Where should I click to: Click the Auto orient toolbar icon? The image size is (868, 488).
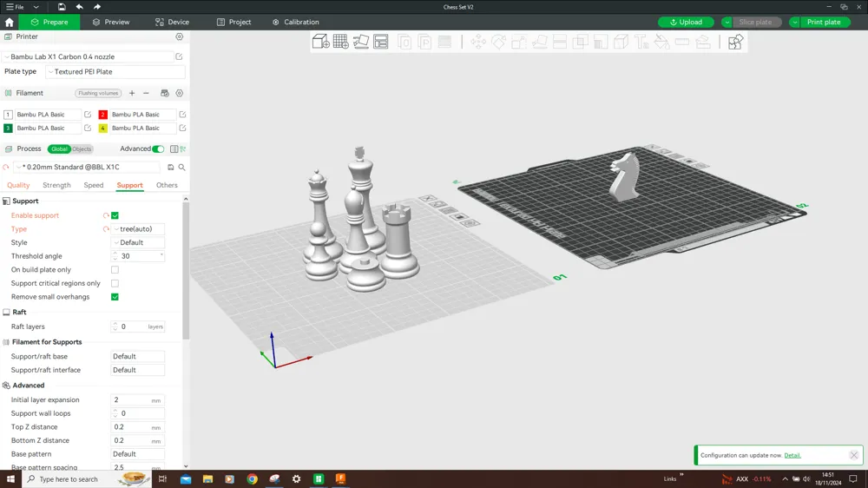361,42
